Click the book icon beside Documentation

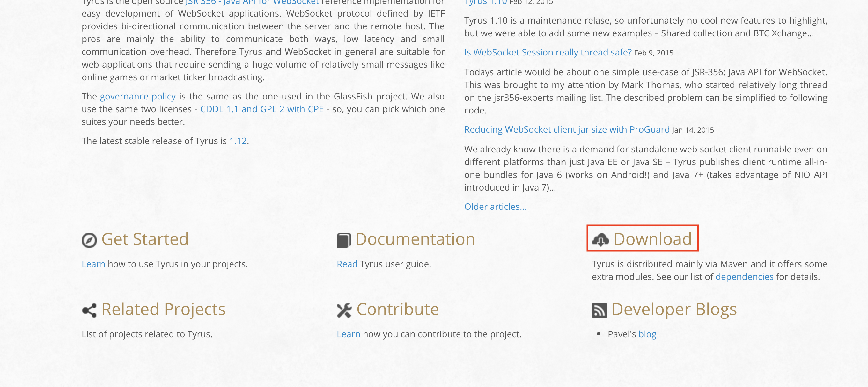point(344,240)
